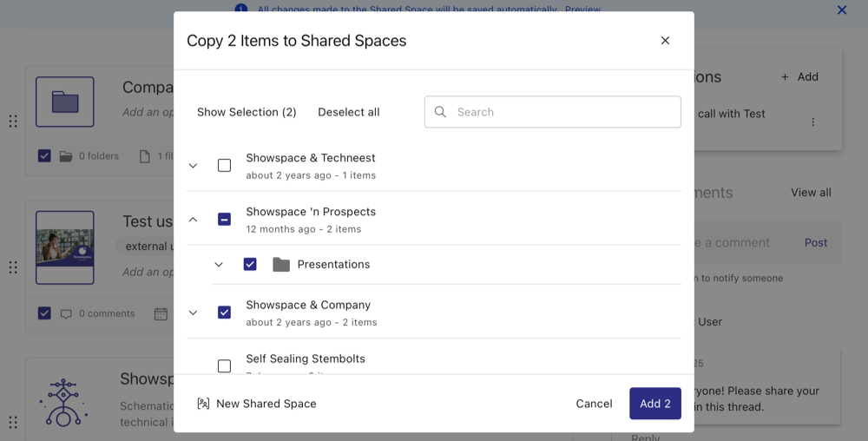Click Deselect all
This screenshot has height=441, width=868.
coord(349,112)
